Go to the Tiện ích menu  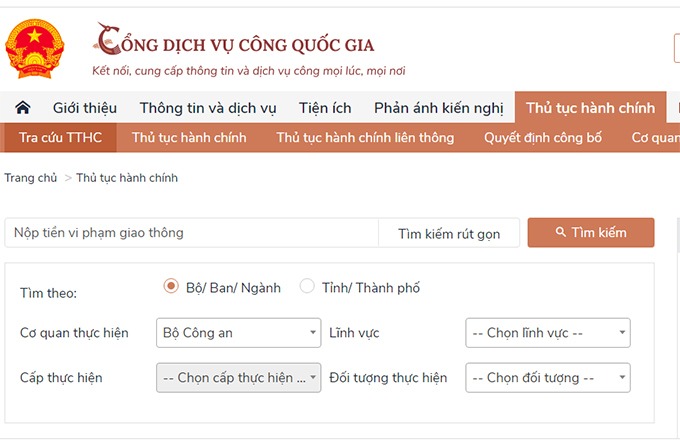coord(325,108)
